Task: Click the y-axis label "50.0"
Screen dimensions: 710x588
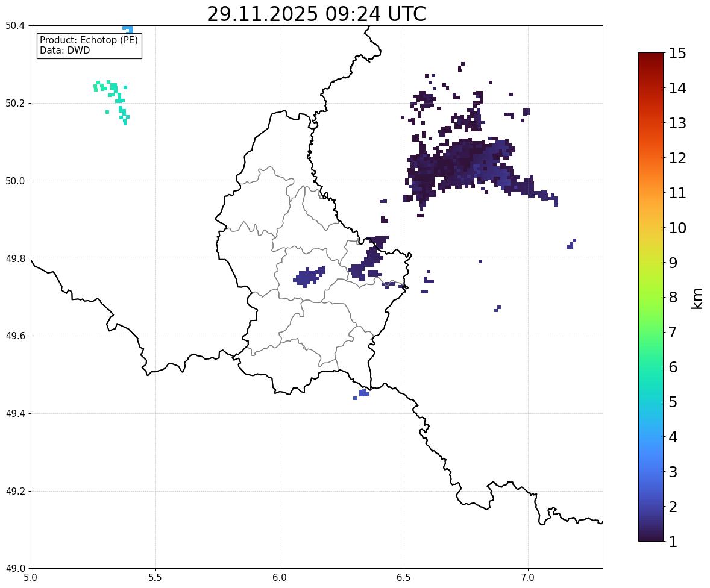Action: tap(14, 181)
